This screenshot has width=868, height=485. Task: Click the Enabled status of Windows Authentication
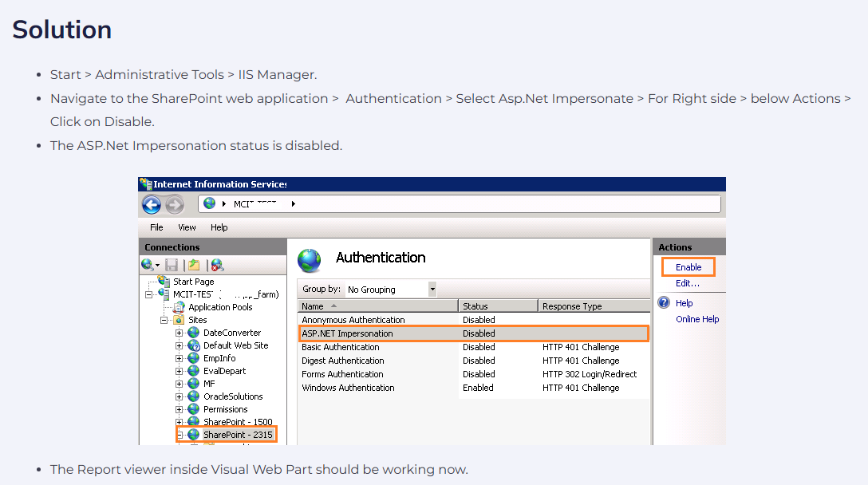pyautogui.click(x=479, y=388)
